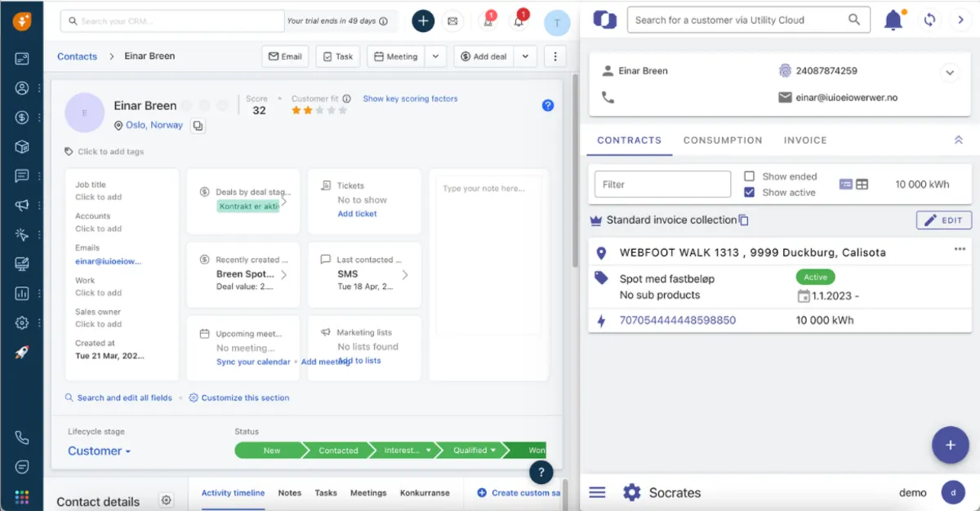
Task: Click the Filter input field
Action: (662, 184)
